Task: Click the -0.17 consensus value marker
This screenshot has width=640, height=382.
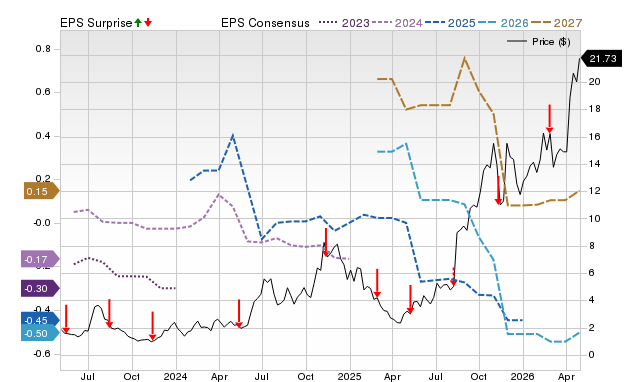Action: [40, 260]
